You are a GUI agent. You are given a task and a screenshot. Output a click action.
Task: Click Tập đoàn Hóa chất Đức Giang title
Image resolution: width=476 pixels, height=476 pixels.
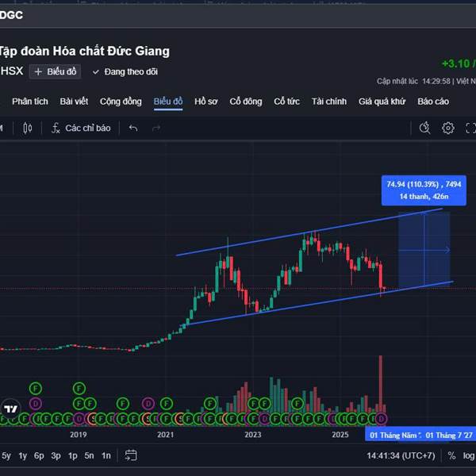click(x=84, y=52)
